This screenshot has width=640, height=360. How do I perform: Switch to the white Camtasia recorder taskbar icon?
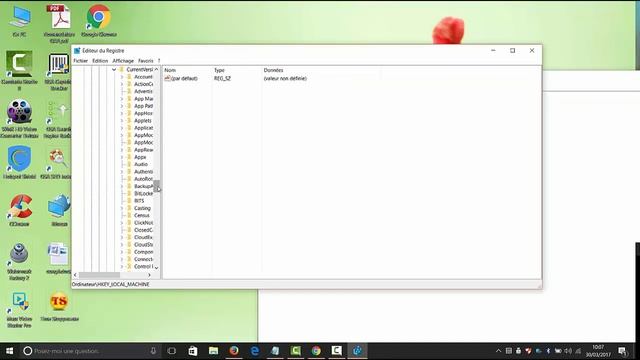coord(337,351)
